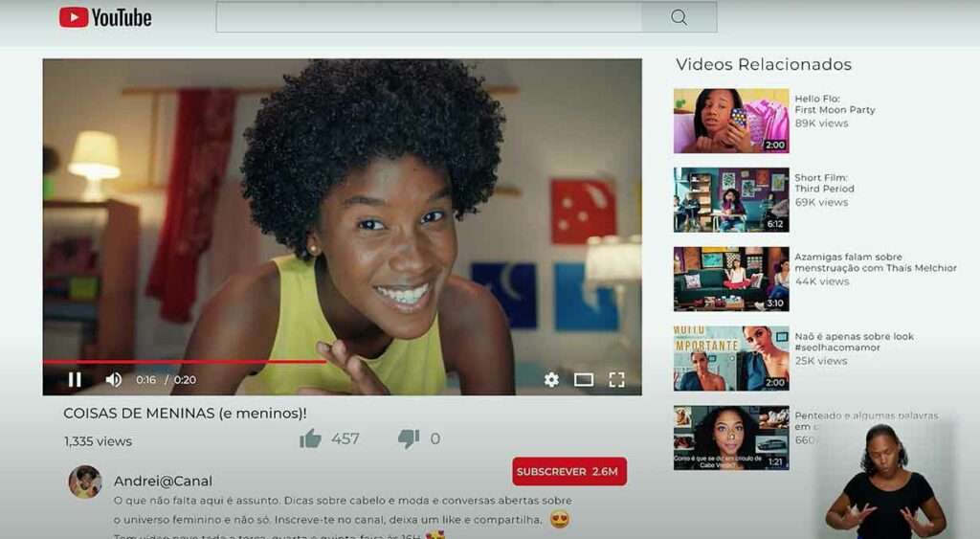Click the search magnifier button
This screenshot has width=980, height=539.
pyautogui.click(x=679, y=17)
